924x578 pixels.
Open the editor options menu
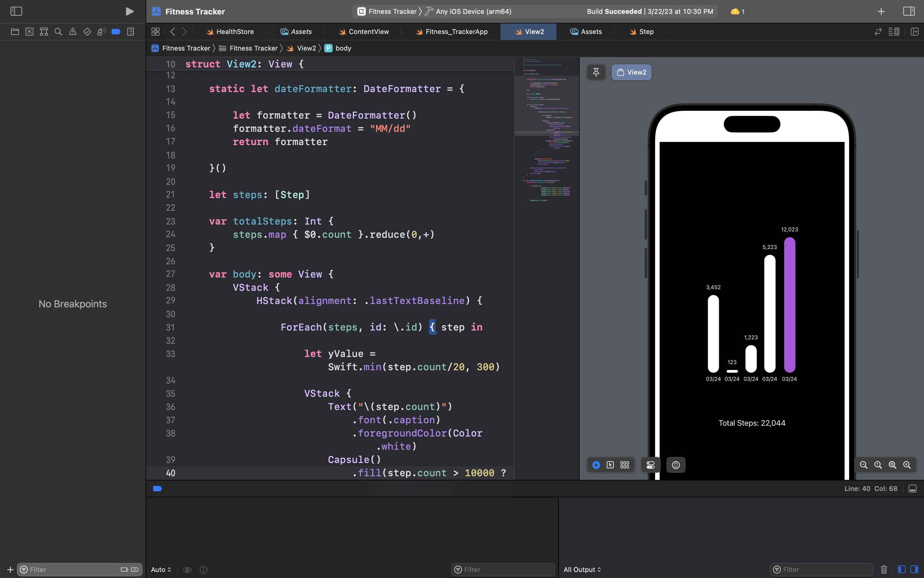point(894,32)
